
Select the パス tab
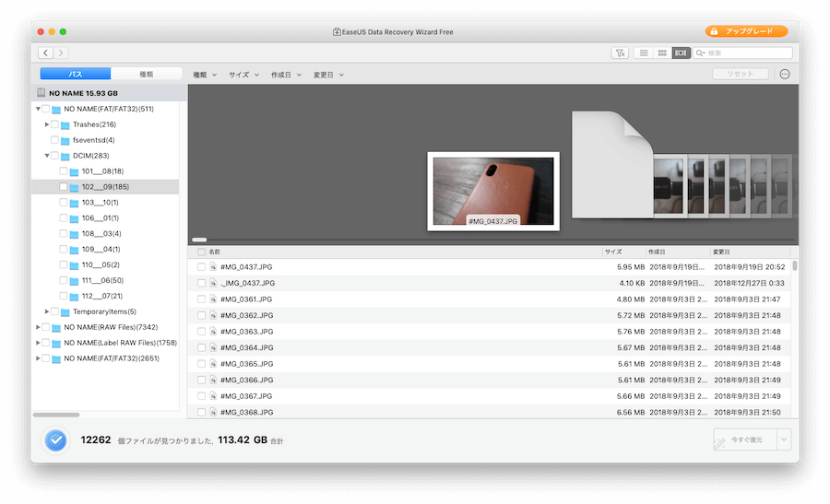(76, 74)
